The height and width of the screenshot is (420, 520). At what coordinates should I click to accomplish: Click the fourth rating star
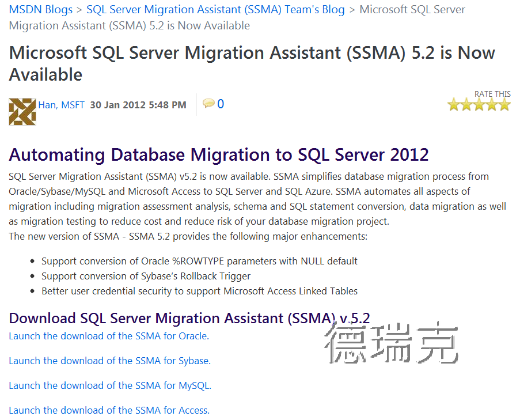[491, 104]
